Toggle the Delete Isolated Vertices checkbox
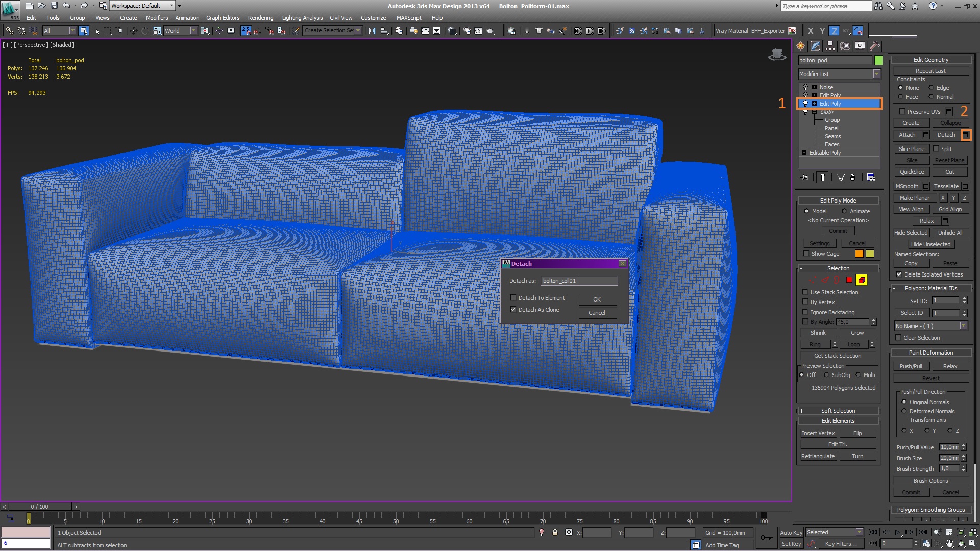 (x=900, y=274)
